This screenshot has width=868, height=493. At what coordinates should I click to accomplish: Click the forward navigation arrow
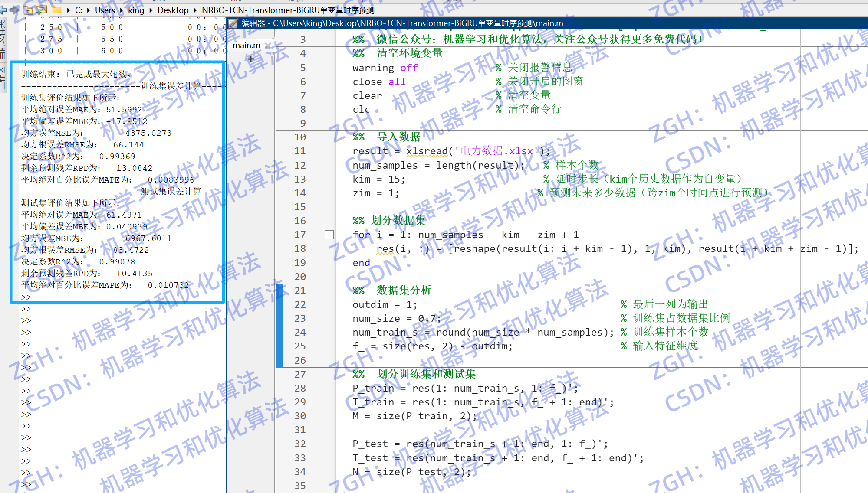click(x=14, y=10)
